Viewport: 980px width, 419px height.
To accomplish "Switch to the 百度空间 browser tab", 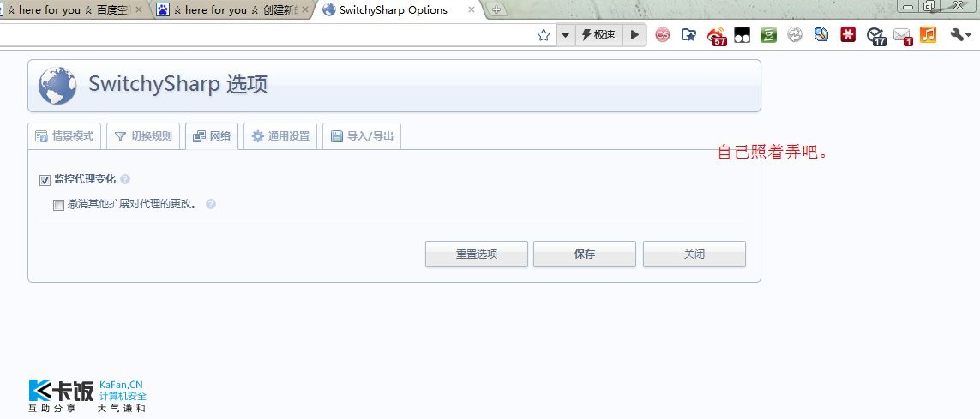I will point(74,10).
